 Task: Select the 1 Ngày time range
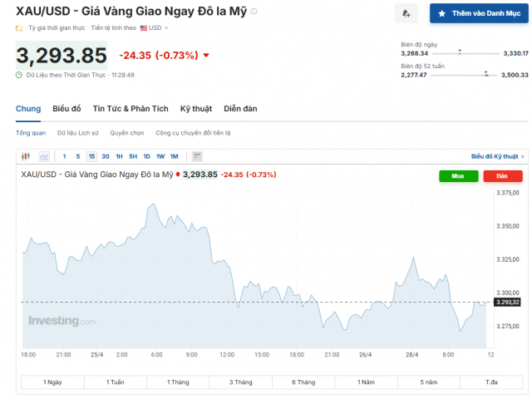52,382
